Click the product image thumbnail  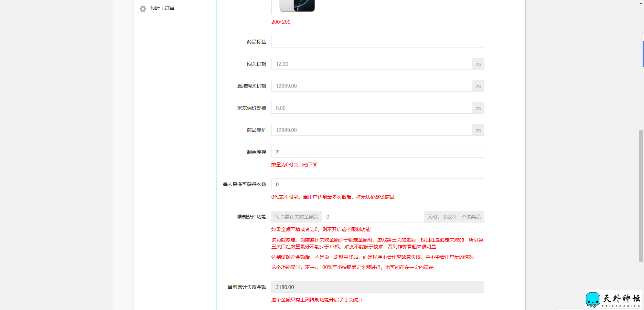pyautogui.click(x=297, y=6)
